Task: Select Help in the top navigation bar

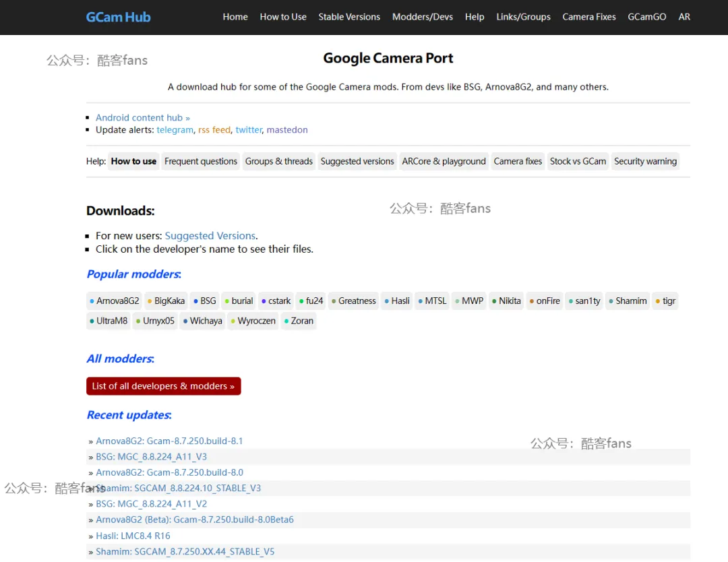Action: point(475,17)
